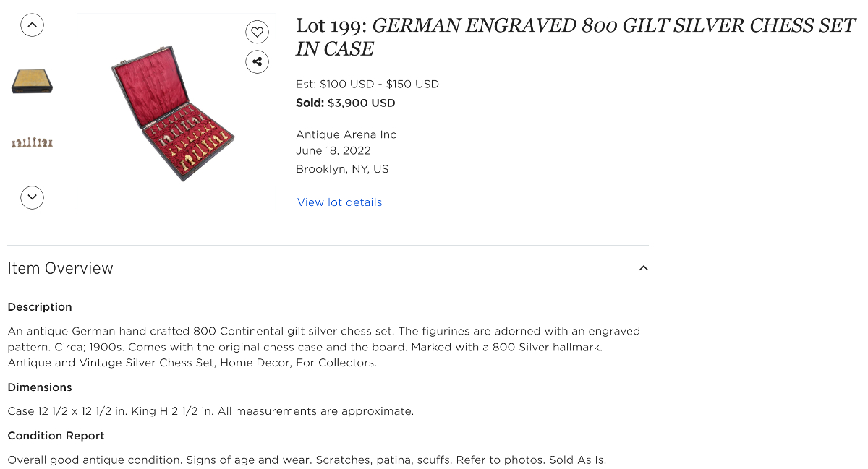Click the Dimensions heading
Screen dimensions: 868x469
coord(40,387)
